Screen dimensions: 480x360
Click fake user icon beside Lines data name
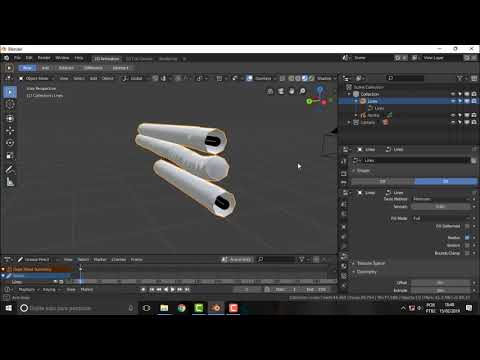pos(473,161)
